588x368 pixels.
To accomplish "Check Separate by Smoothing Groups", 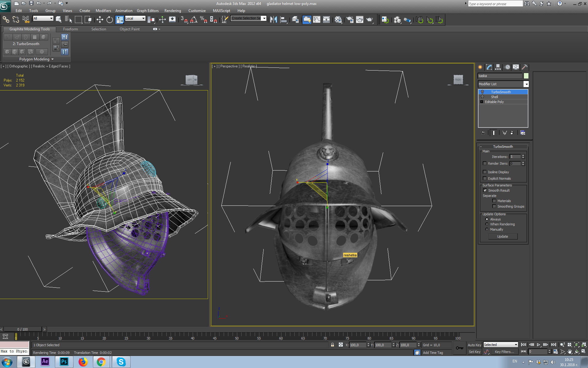I will pyautogui.click(x=494, y=206).
